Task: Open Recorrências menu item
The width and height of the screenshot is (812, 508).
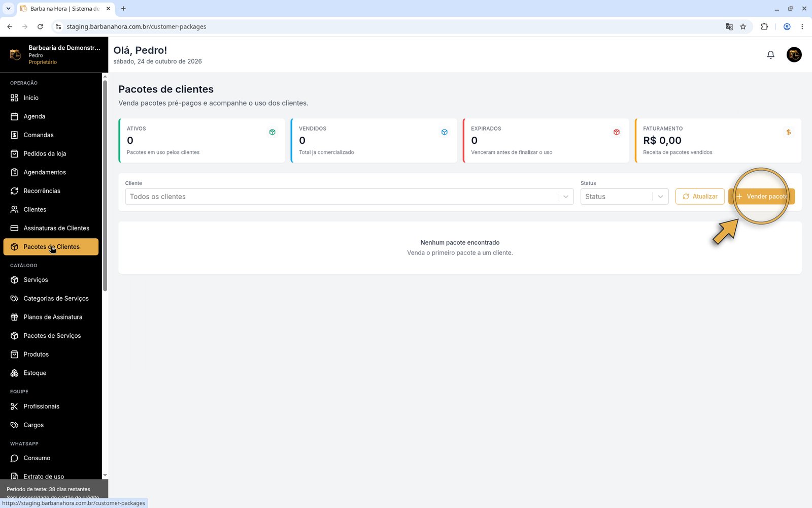Action: [x=51, y=191]
